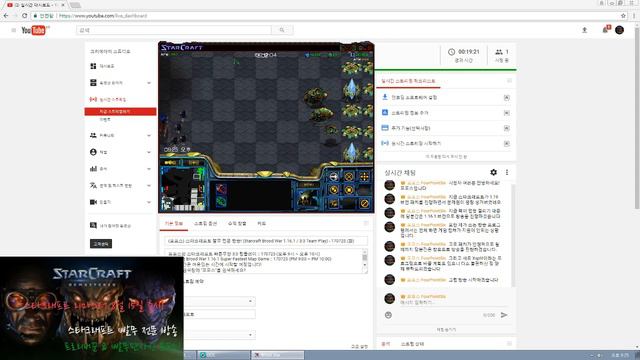Click the Hide chat link below chat

point(446,329)
